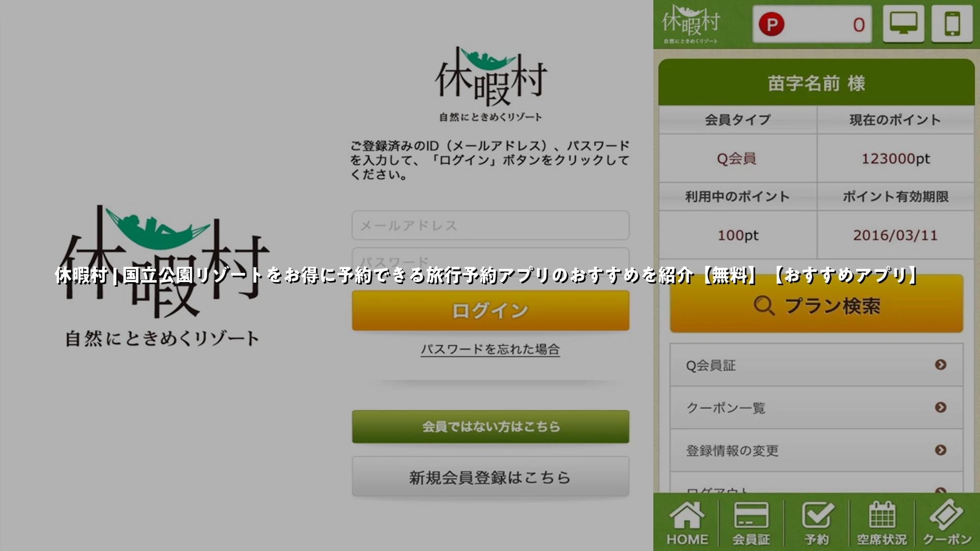Click the 休暇村 logo in app header
Screen dimensions: 980x551
click(691, 24)
